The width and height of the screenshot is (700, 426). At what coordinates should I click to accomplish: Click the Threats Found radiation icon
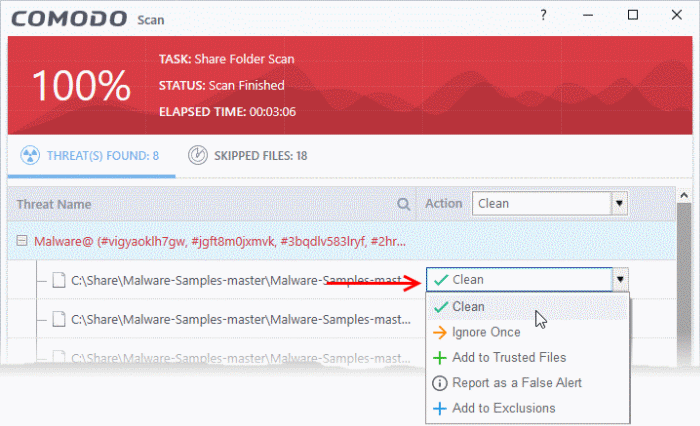pyautogui.click(x=30, y=155)
